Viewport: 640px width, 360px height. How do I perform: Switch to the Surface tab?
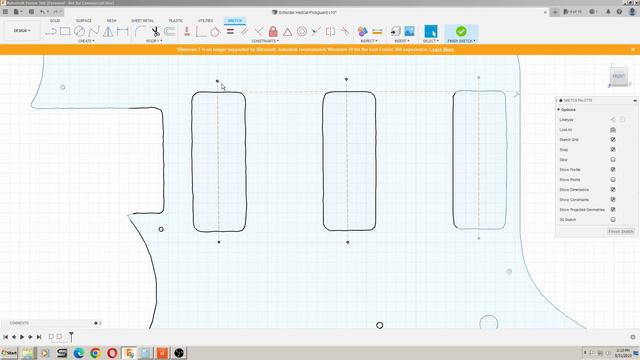click(84, 20)
